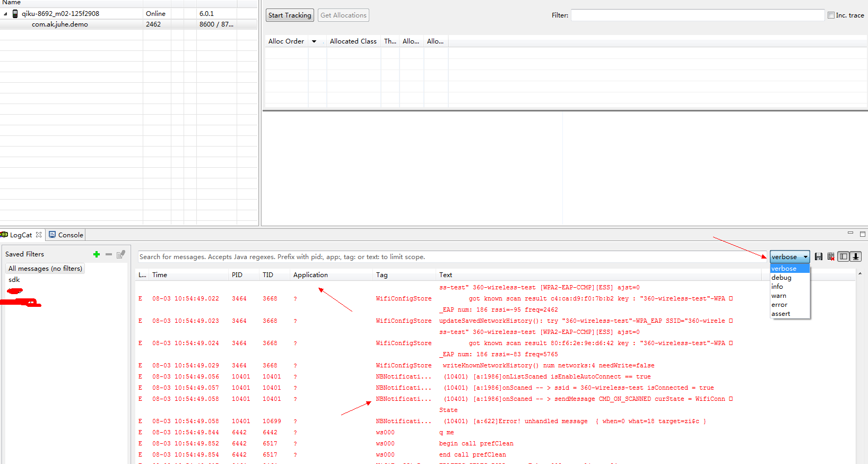This screenshot has height=464, width=868.
Task: Maximize the LogCat view panel
Action: tap(863, 234)
